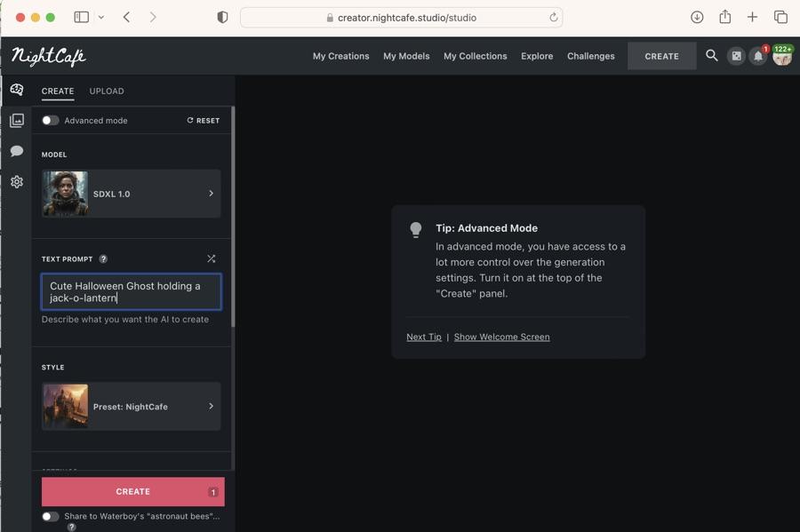
Task: Click the create panel scrollbar
Action: pyautogui.click(x=233, y=217)
